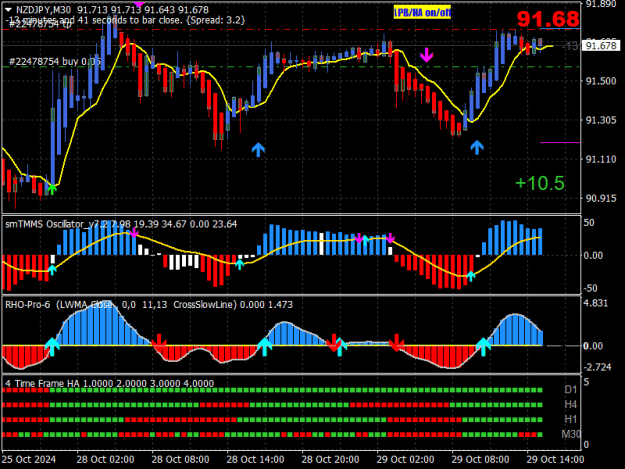Expand the one-click trading triangle beside NZDJPY,M30
The width and height of the screenshot is (625, 469).
[x=8, y=10]
